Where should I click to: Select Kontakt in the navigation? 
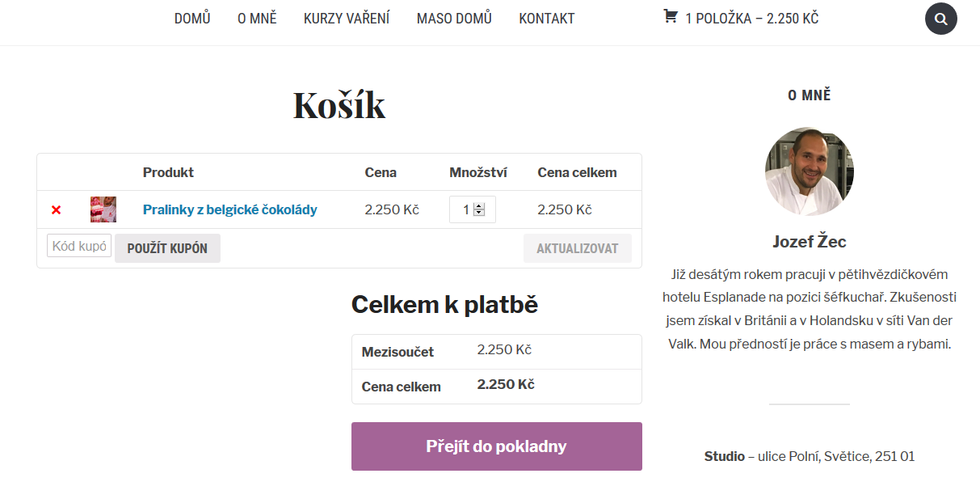(x=547, y=19)
